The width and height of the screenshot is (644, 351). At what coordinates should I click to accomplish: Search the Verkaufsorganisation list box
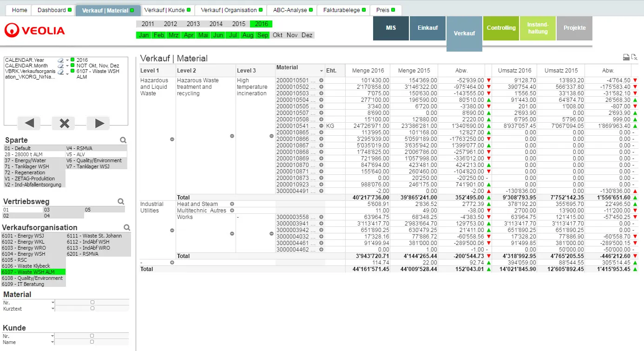(x=127, y=227)
